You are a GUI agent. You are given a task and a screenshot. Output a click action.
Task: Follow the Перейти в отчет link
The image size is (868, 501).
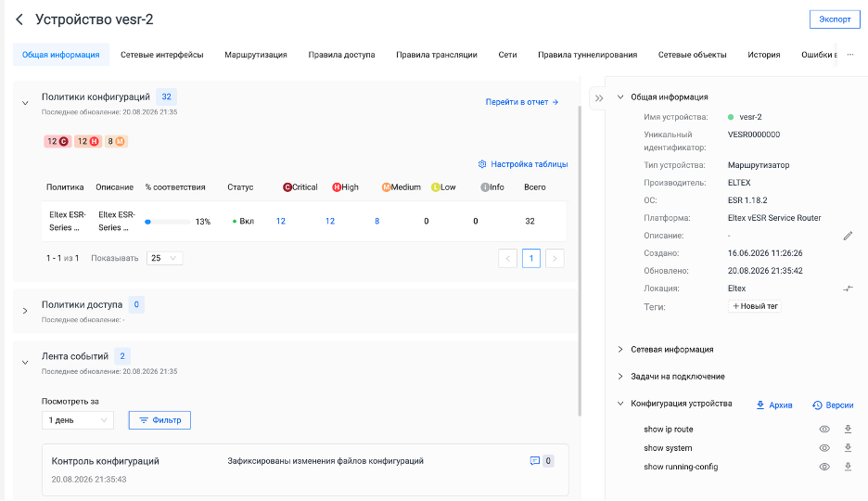tap(521, 102)
